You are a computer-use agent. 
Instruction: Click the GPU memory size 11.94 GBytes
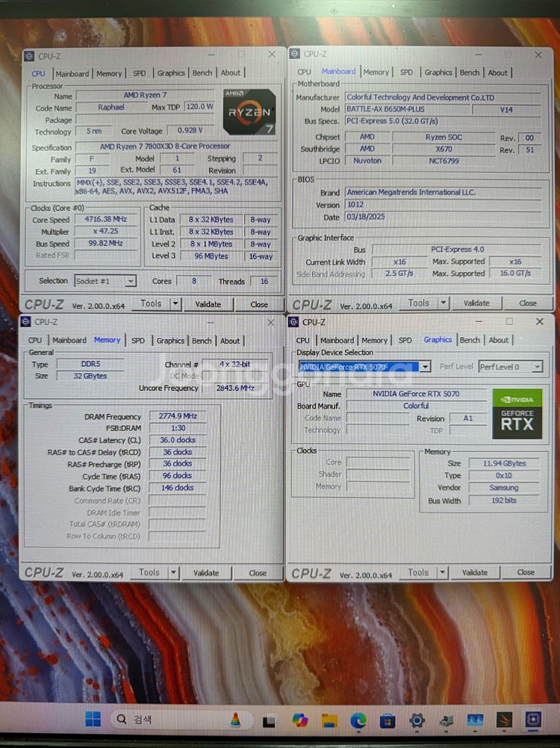click(x=504, y=463)
